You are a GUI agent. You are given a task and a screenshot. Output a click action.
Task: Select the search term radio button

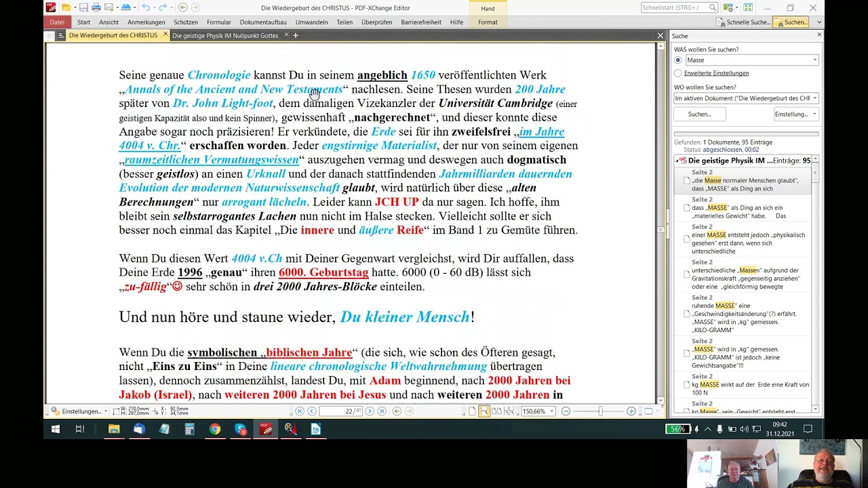[x=677, y=60]
